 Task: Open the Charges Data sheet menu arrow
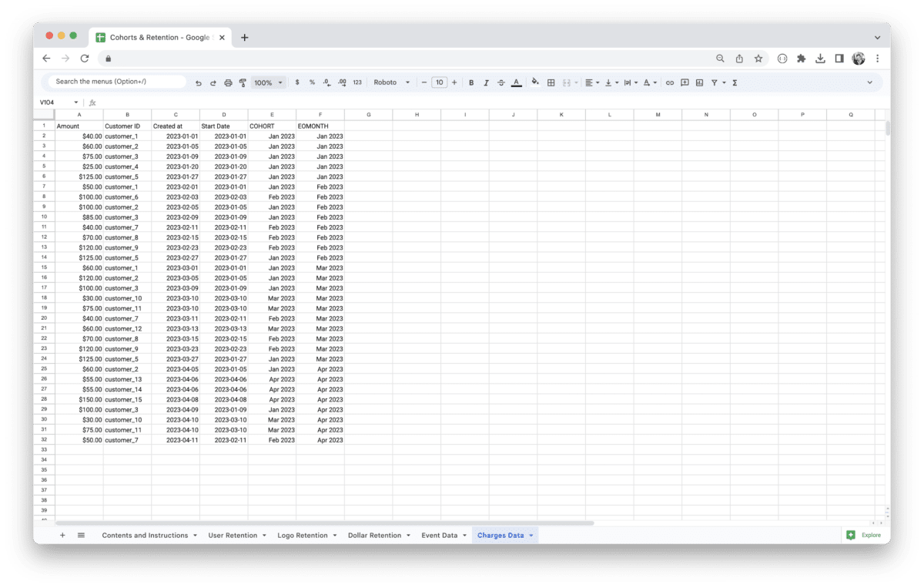pos(531,535)
